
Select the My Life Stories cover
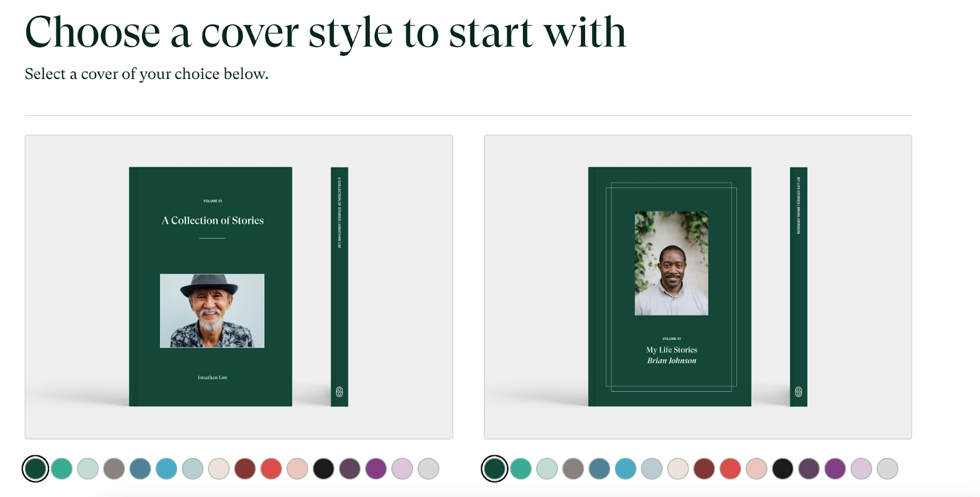(698, 287)
